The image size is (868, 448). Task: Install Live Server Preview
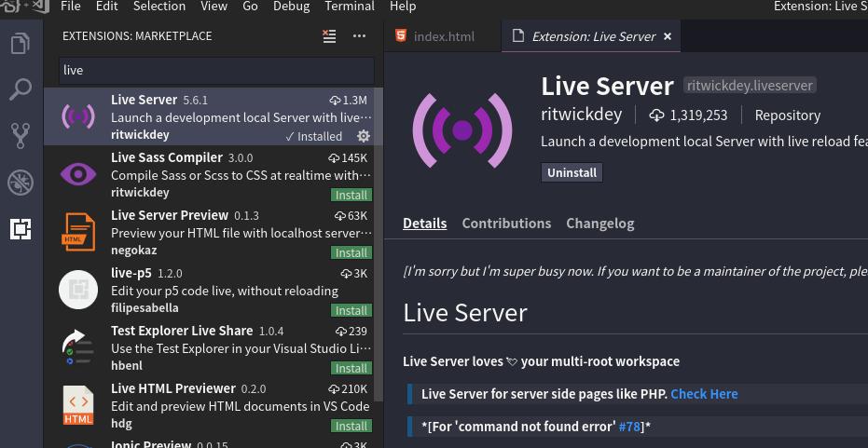(351, 252)
